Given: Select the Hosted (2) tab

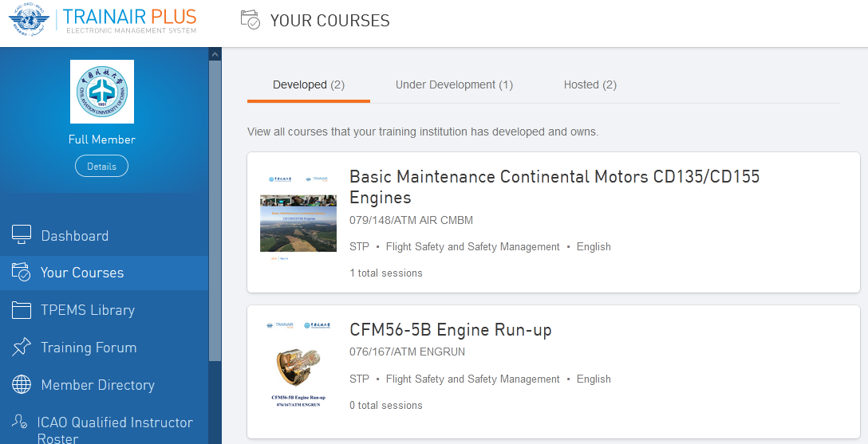Looking at the screenshot, I should [590, 84].
